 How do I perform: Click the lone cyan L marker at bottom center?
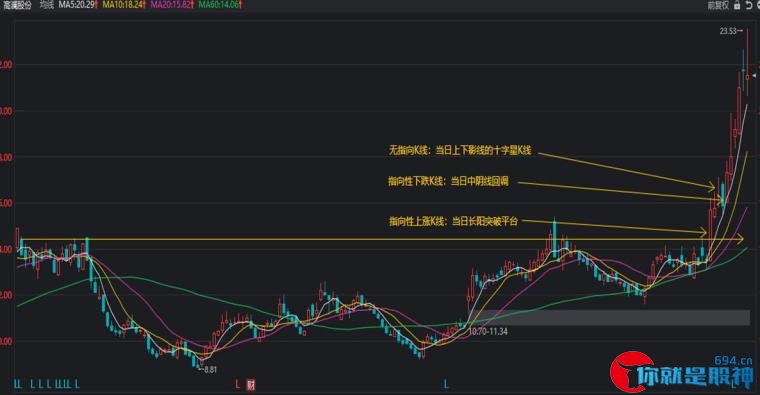(446, 385)
